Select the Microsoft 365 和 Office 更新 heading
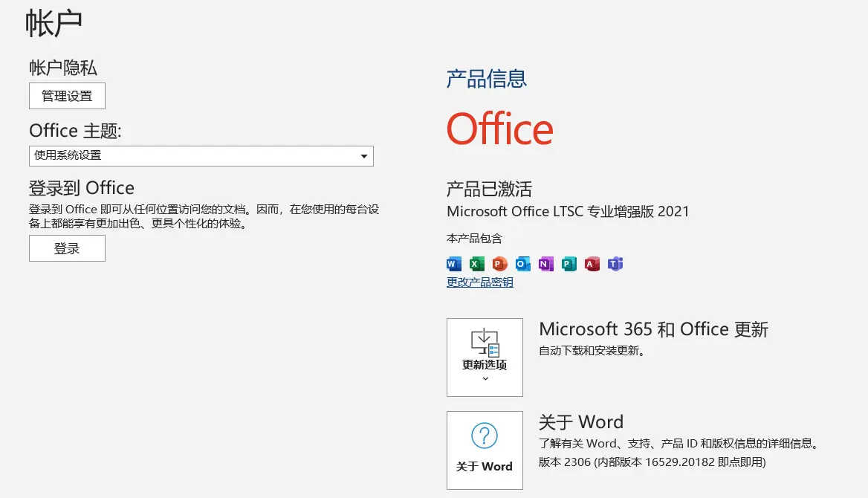The height and width of the screenshot is (498, 868). click(654, 329)
